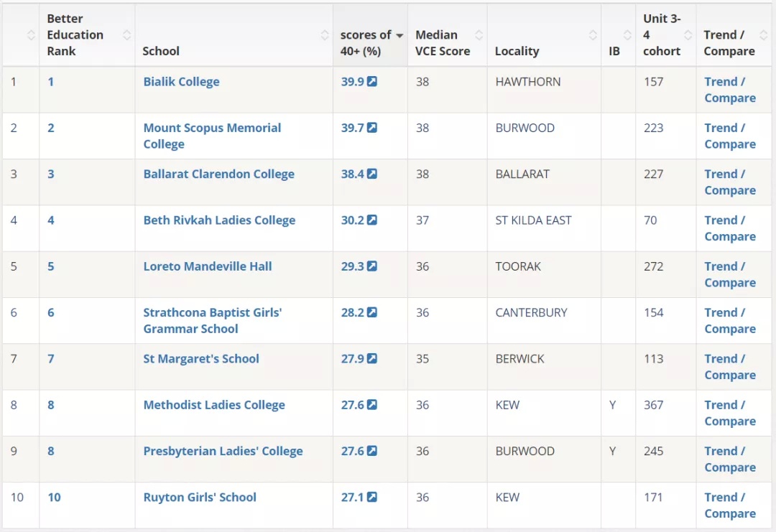The width and height of the screenshot is (776, 532).
Task: Open Trend / Compare for Methodist Ladies College
Action: [x=730, y=413]
